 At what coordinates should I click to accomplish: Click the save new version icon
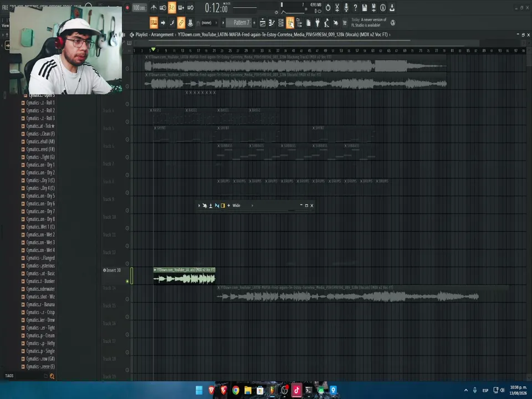click(x=374, y=7)
